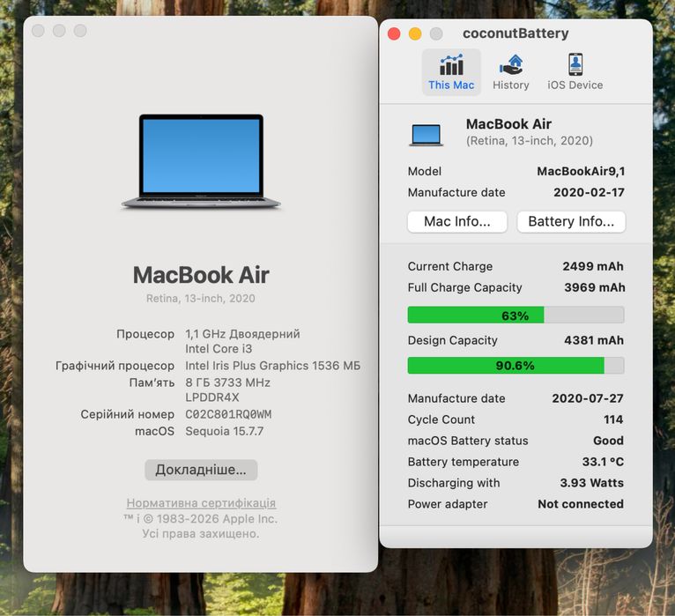Close the coconutBattery window
675x616 pixels.
(x=394, y=33)
